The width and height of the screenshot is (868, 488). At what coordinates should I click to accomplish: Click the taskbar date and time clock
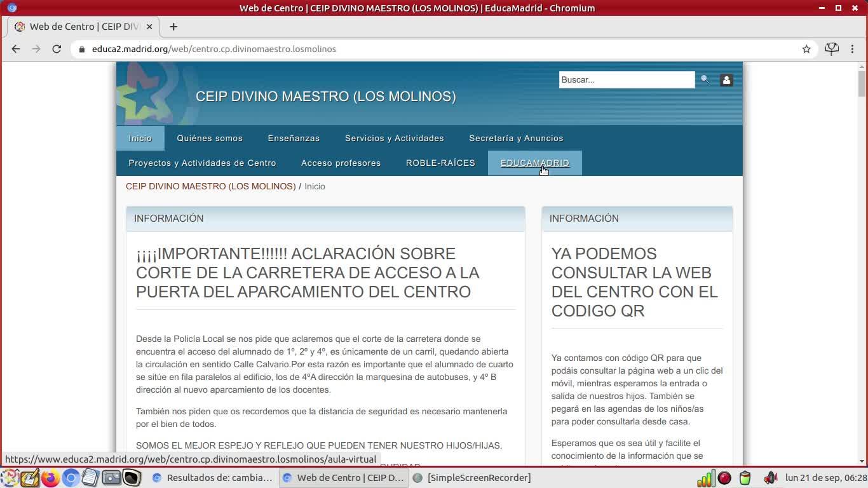coord(826,478)
